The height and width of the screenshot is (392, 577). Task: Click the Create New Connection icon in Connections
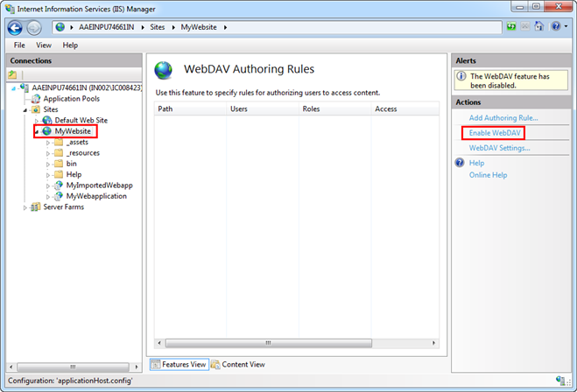[x=13, y=75]
